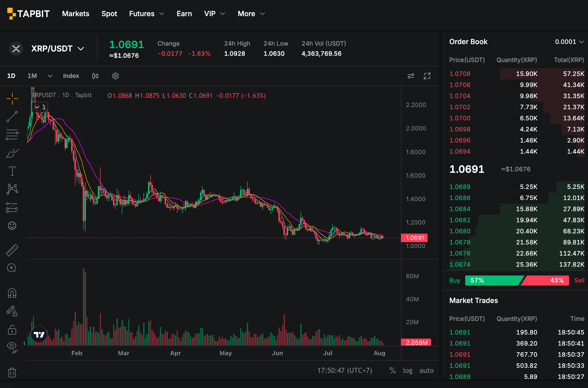Click the XRP coin icon

point(16,49)
